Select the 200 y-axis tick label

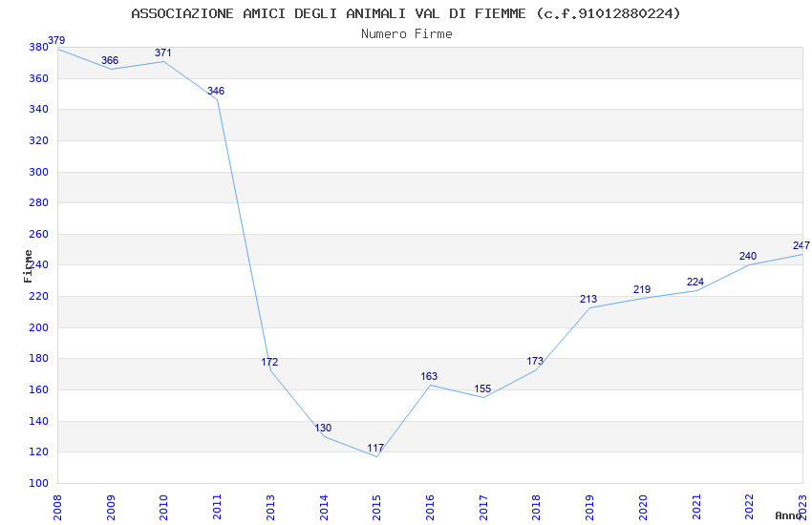tap(38, 327)
